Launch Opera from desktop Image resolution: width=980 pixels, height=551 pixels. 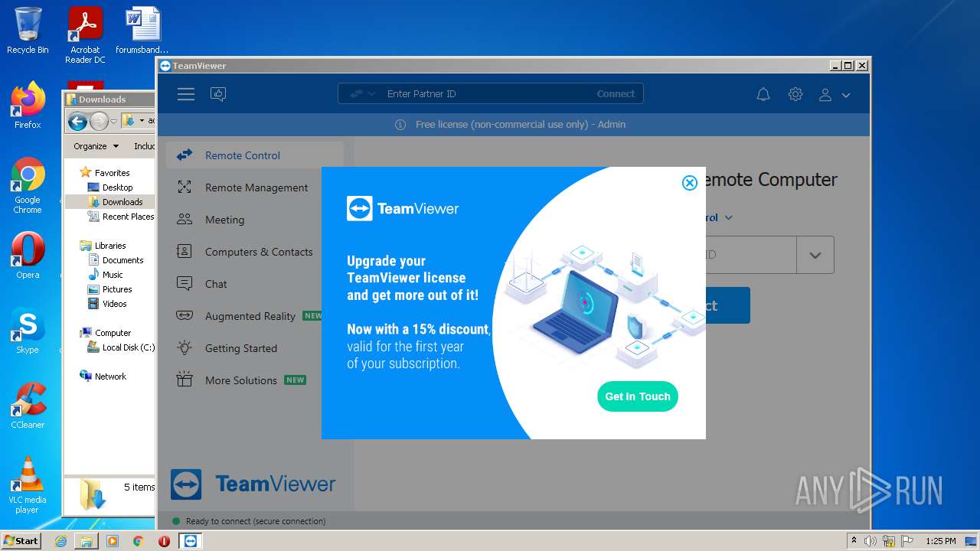pos(28,256)
